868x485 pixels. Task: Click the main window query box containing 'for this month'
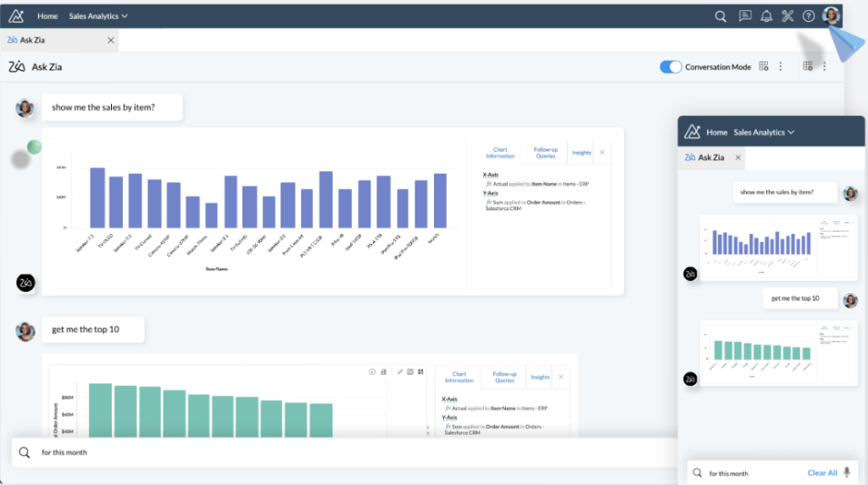click(x=344, y=452)
